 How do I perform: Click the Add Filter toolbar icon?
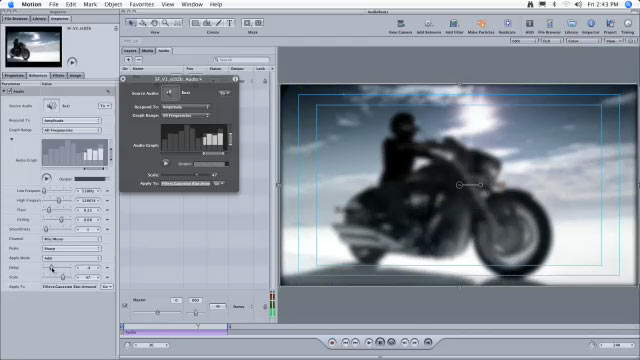tap(453, 24)
